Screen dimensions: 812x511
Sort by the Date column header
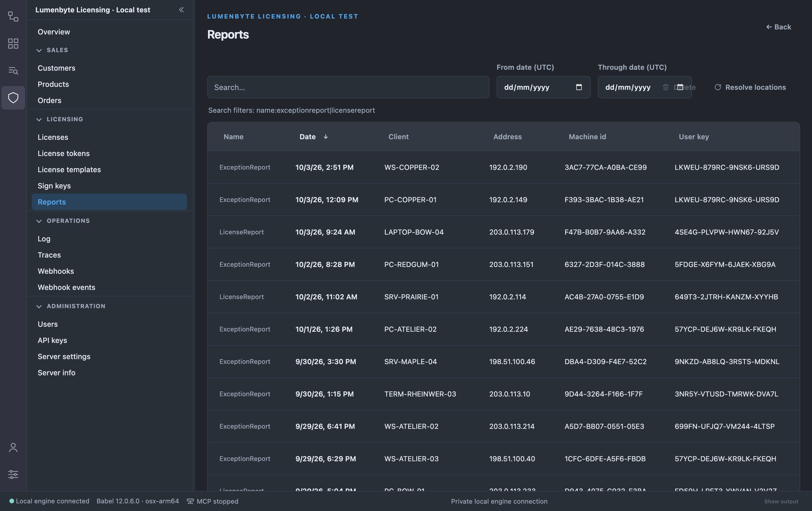point(307,137)
